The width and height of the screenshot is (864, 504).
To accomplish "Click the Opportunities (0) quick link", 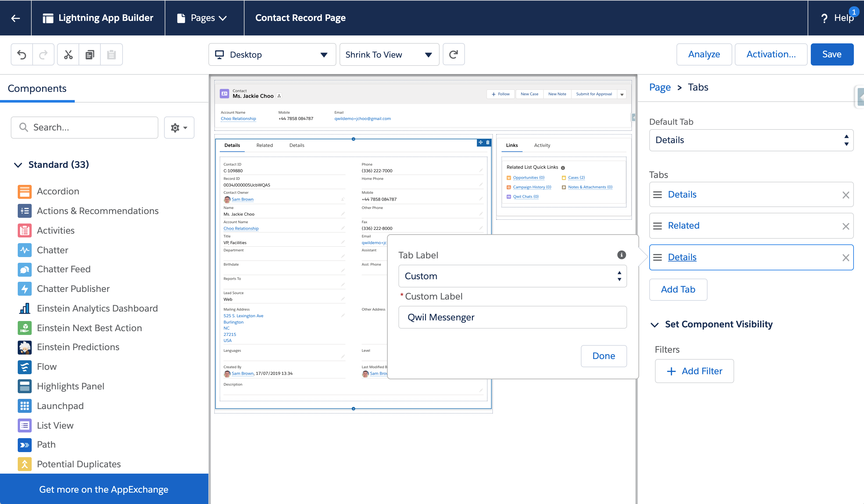I will point(528,178).
